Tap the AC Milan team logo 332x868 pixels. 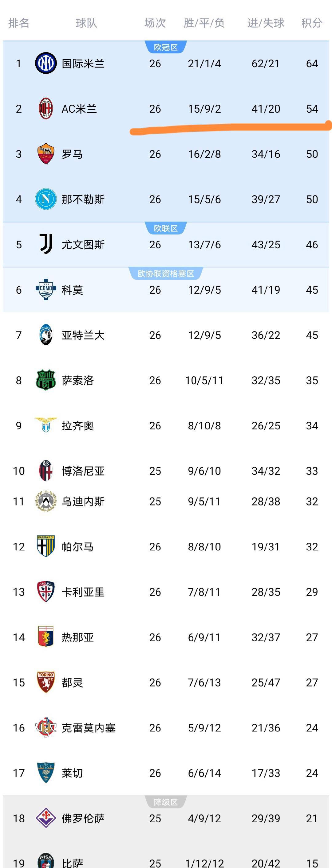click(x=46, y=109)
